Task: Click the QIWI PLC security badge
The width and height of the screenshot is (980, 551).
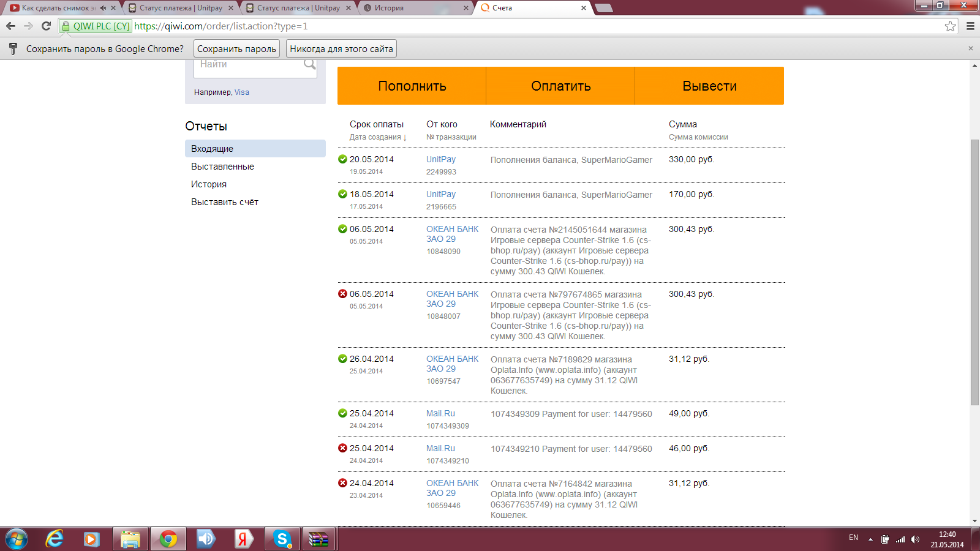Action: click(96, 26)
